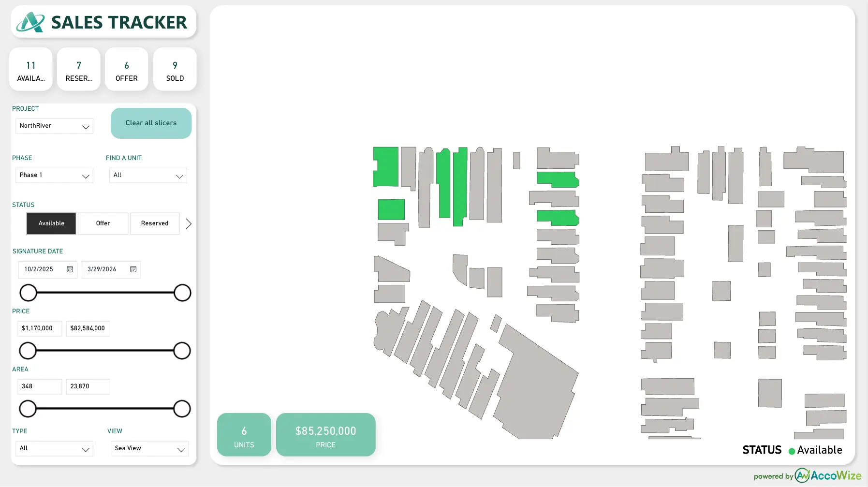Open the Phase 1 dropdown
The image size is (868, 487).
pyautogui.click(x=54, y=176)
